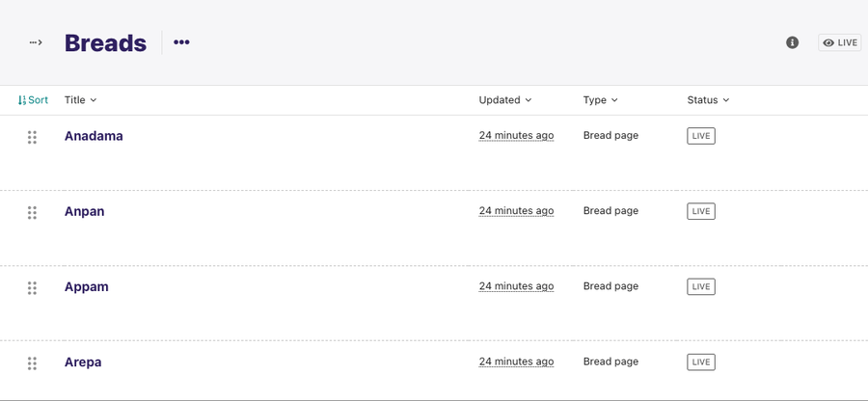The height and width of the screenshot is (401, 868).
Task: Click the drag handle for Appam row
Action: pos(32,287)
